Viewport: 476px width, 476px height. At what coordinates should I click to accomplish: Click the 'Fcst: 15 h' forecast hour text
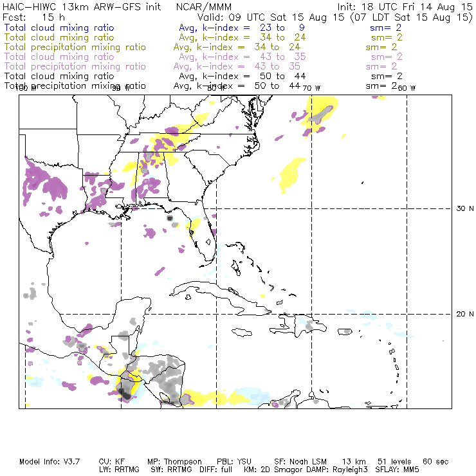point(33,17)
